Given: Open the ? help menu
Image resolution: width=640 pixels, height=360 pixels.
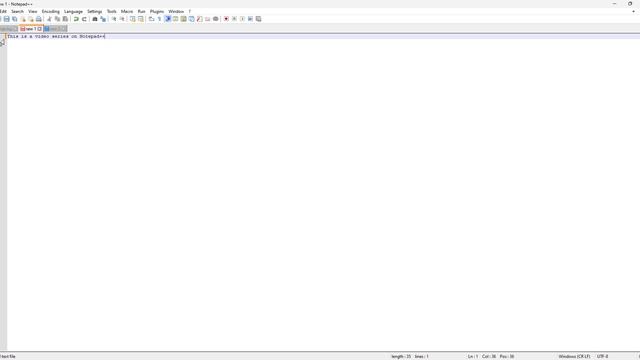Looking at the screenshot, I should tap(189, 11).
